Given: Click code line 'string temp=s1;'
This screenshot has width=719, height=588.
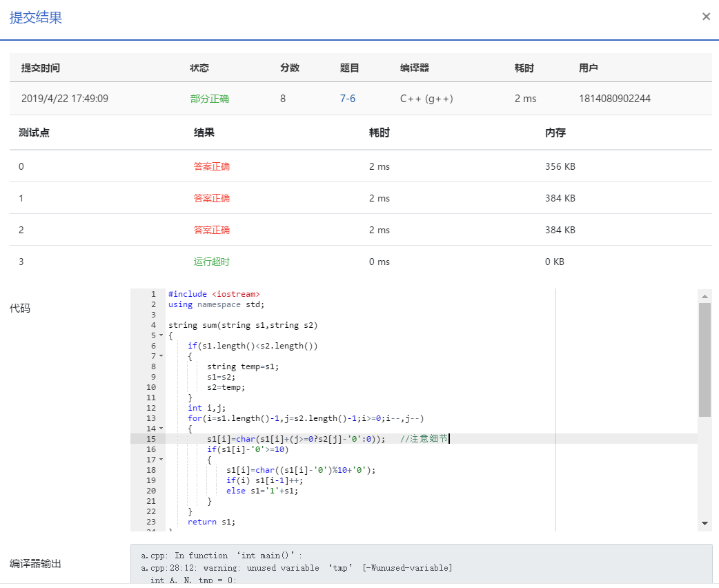Looking at the screenshot, I should (x=243, y=366).
